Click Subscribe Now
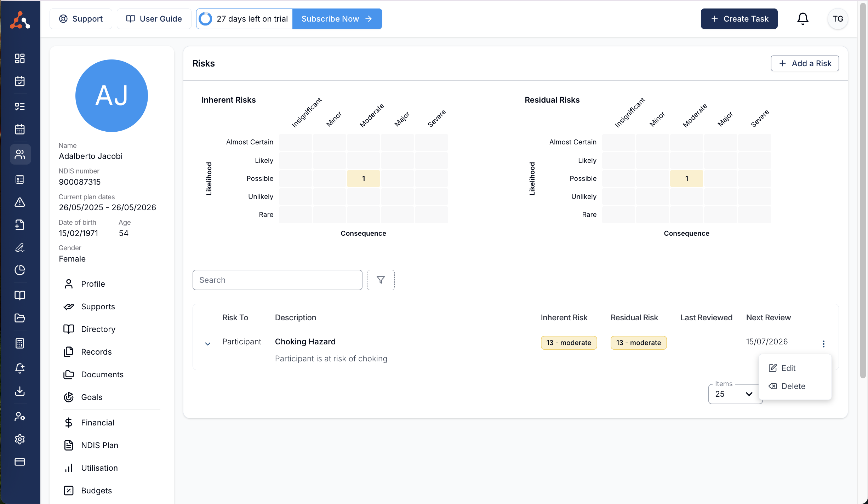Screen dimensions: 868x504 [x=337, y=19]
